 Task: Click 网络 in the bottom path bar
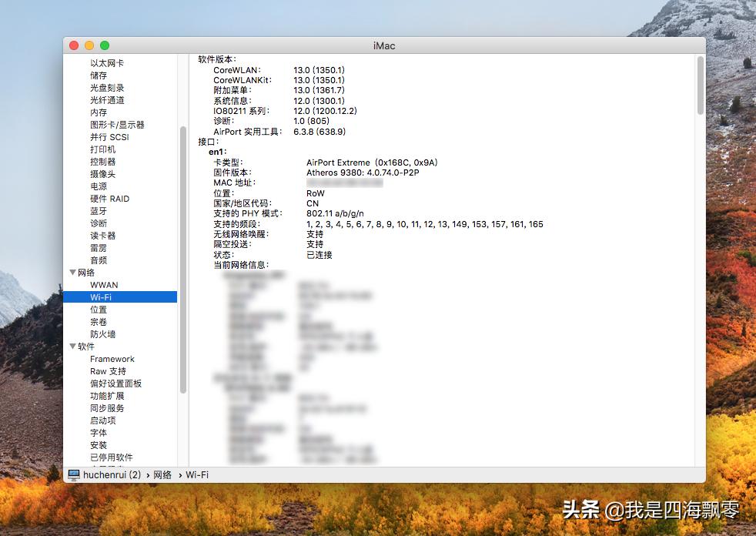pos(162,474)
